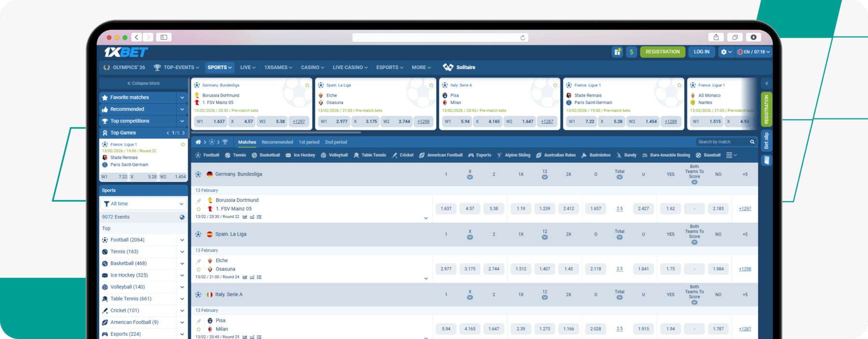Screen dimensions: 868x339
Task: Click Collapse block in sidebar
Action: (x=143, y=83)
